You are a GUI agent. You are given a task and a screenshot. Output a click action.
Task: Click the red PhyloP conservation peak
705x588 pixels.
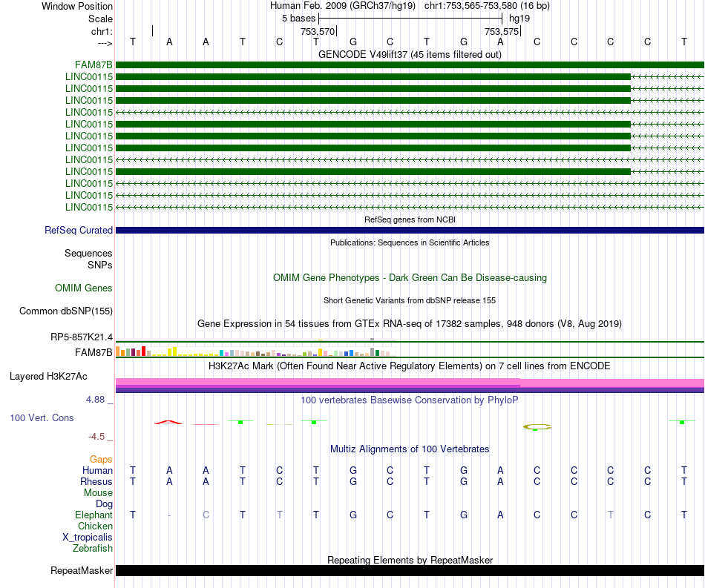coord(168,422)
